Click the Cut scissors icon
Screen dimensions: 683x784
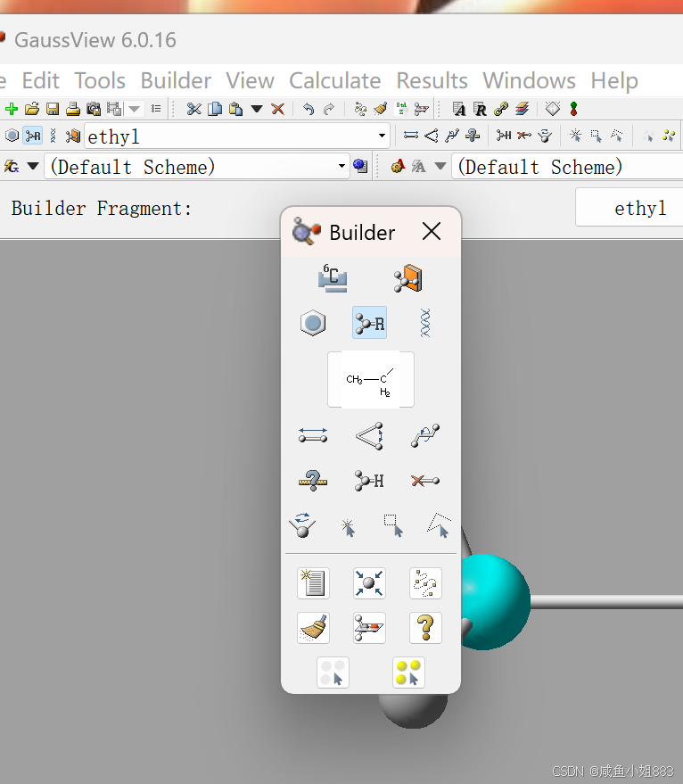pyautogui.click(x=194, y=109)
